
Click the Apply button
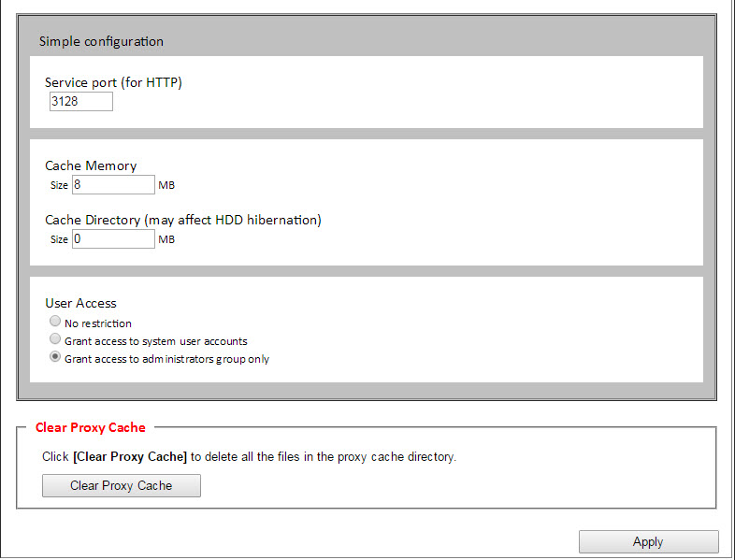pyautogui.click(x=648, y=541)
